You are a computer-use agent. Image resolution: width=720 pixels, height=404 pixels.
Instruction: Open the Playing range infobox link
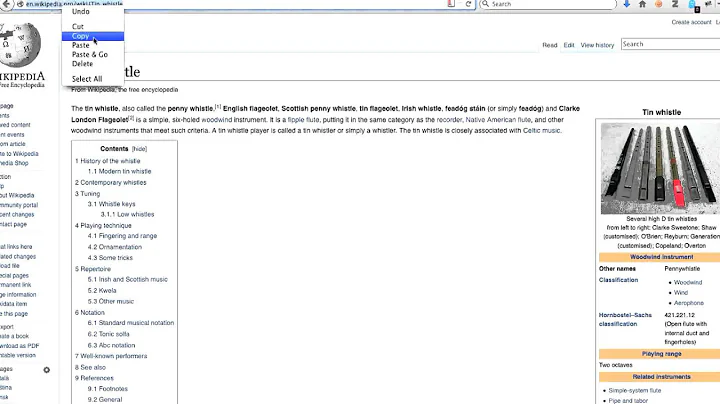(661, 354)
